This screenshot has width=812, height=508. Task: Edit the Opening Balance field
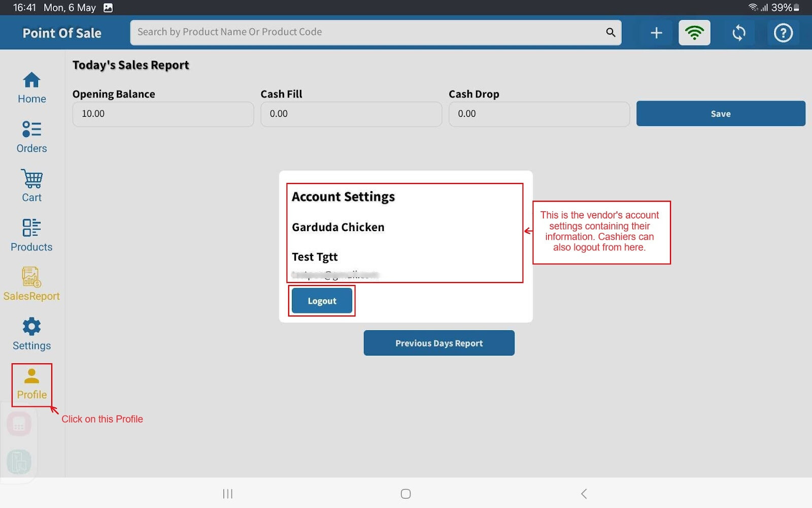pos(163,114)
